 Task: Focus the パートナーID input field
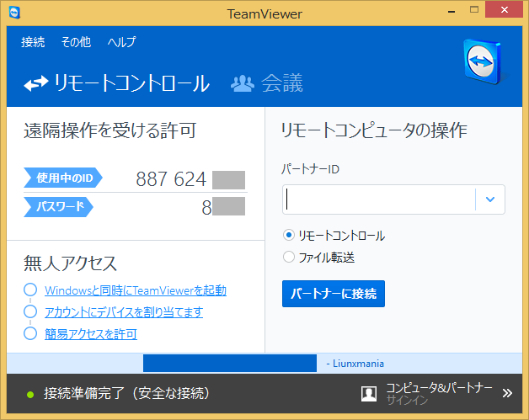[379, 199]
